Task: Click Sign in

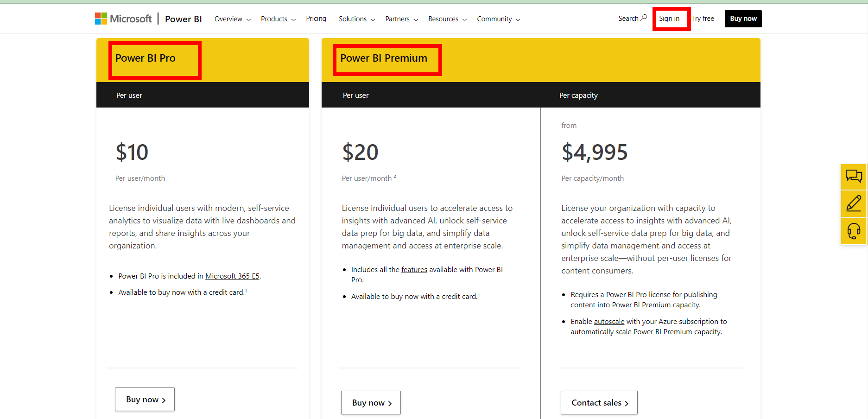Action: tap(669, 19)
